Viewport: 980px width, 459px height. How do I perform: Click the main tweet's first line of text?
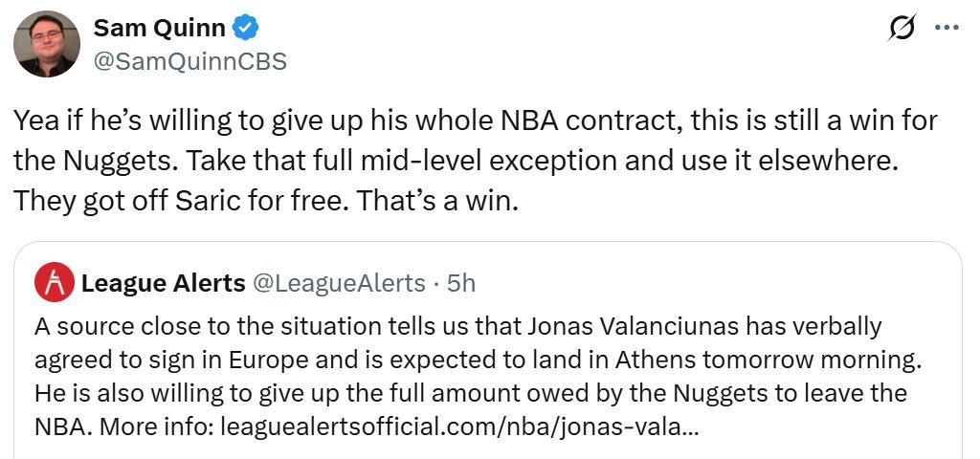(475, 121)
